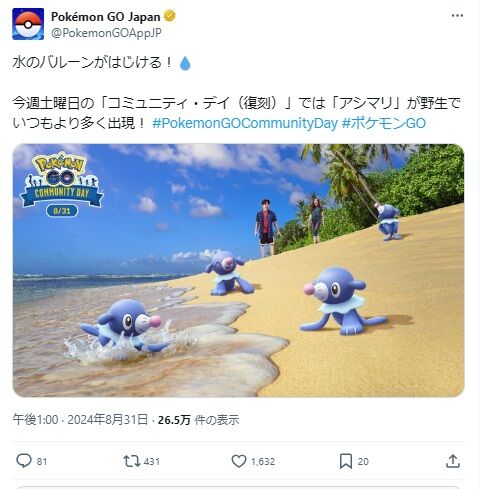Open hashtag #ポケモンGO
493x489 pixels.
click(384, 123)
